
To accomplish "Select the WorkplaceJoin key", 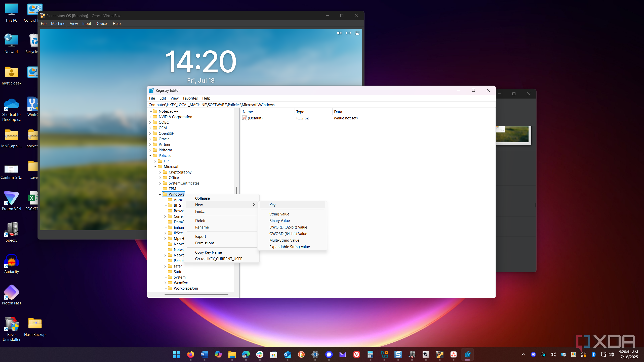I will [x=186, y=288].
